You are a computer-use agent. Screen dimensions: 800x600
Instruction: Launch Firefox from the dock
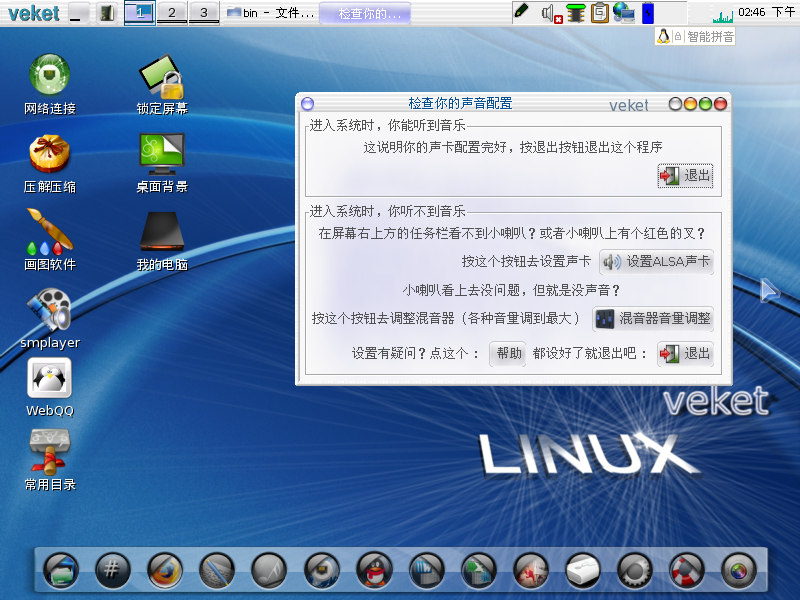pyautogui.click(x=165, y=570)
